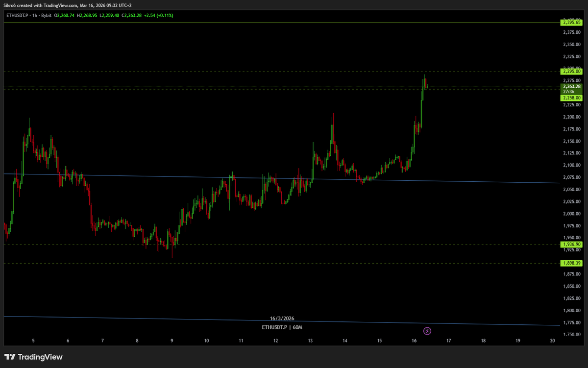Click the current price label 2,263.28 on axis
Viewport: 588px width, 368px height.
coord(571,86)
